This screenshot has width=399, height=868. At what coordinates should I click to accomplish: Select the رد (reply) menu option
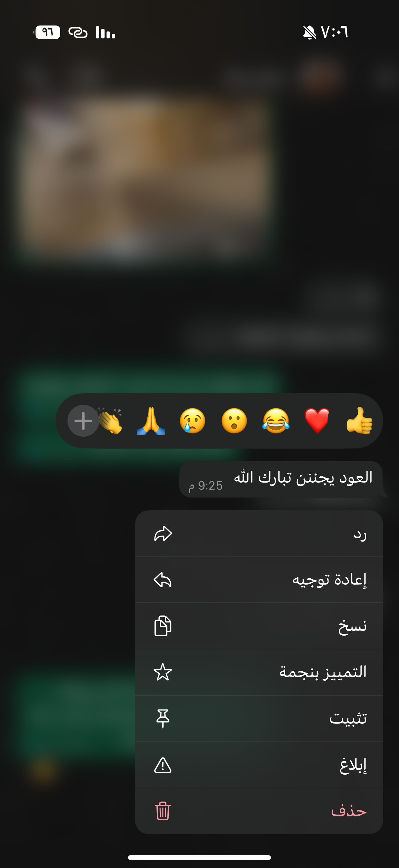click(x=259, y=533)
